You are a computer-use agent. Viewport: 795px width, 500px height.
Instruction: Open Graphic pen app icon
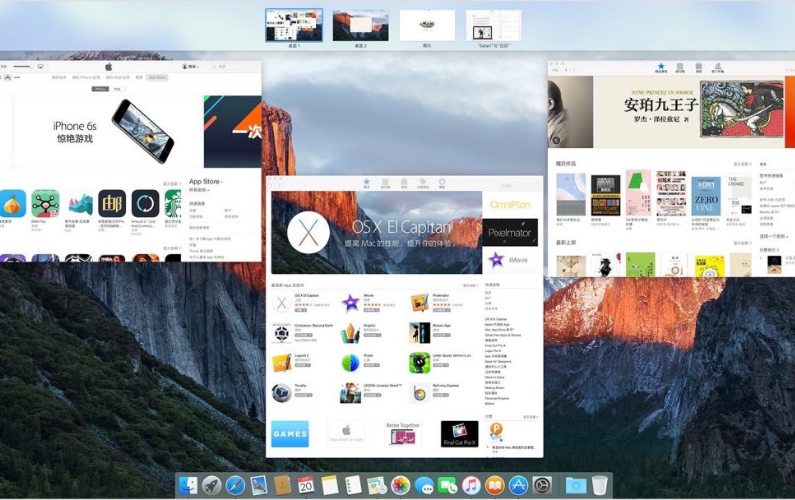coord(350,333)
